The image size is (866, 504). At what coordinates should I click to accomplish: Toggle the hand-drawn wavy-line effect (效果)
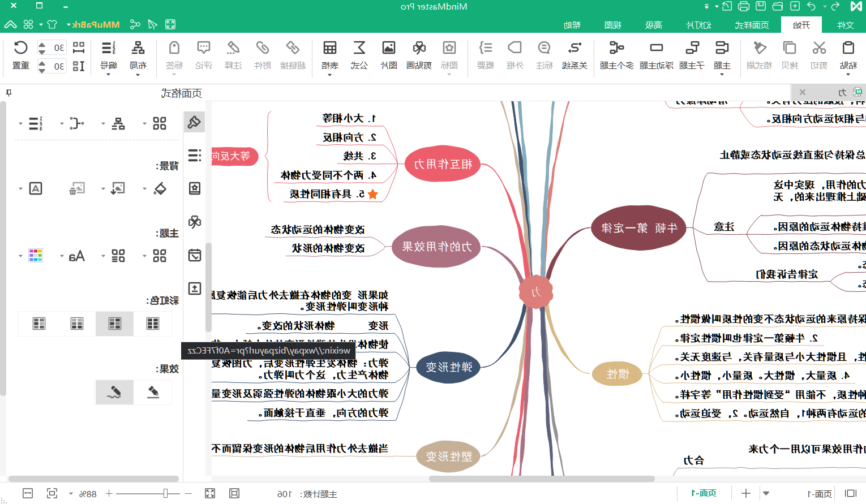(114, 392)
